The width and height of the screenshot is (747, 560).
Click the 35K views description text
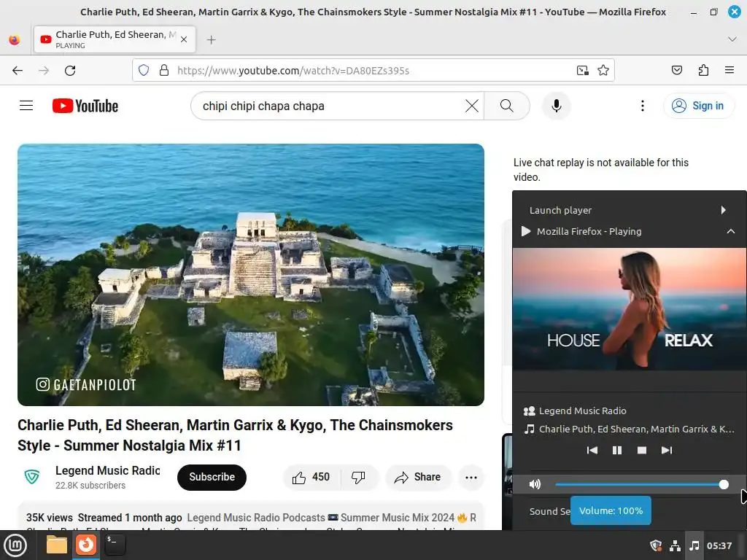click(x=50, y=518)
